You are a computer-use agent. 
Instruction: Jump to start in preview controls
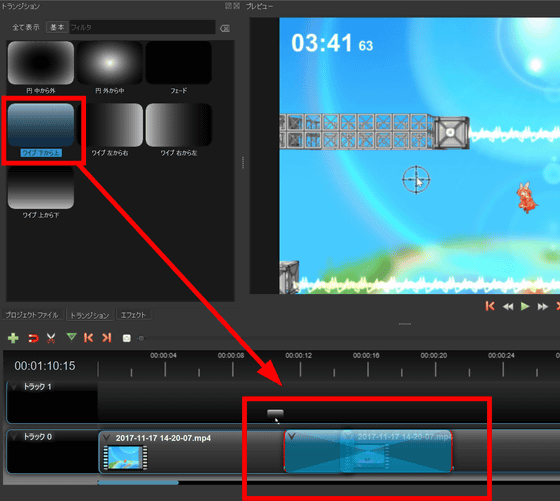coord(490,306)
